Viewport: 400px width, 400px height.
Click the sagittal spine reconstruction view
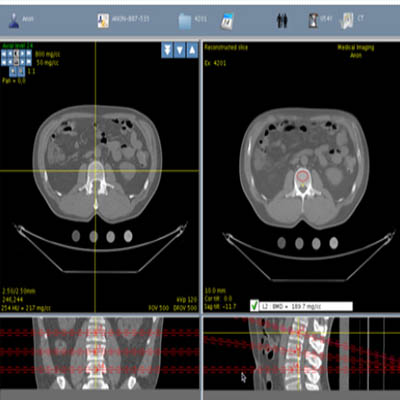(301, 353)
